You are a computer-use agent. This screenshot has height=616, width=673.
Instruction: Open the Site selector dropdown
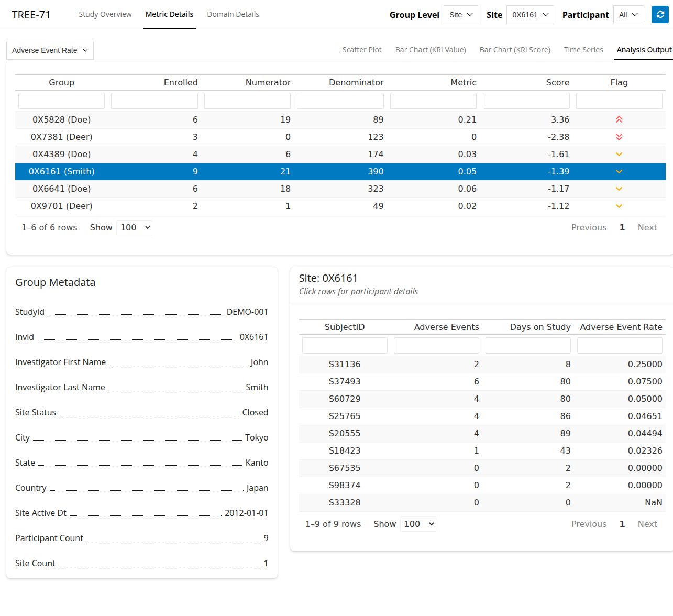pyautogui.click(x=529, y=15)
